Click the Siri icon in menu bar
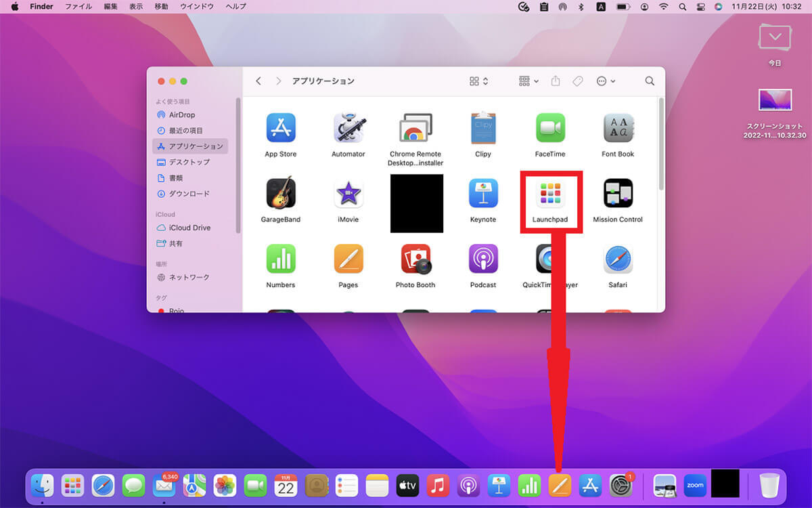Image resolution: width=812 pixels, height=508 pixels. (718, 6)
